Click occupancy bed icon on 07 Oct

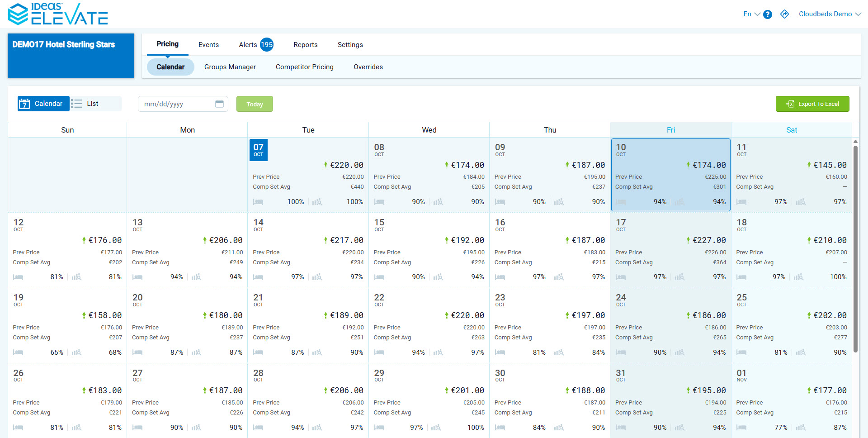click(258, 202)
